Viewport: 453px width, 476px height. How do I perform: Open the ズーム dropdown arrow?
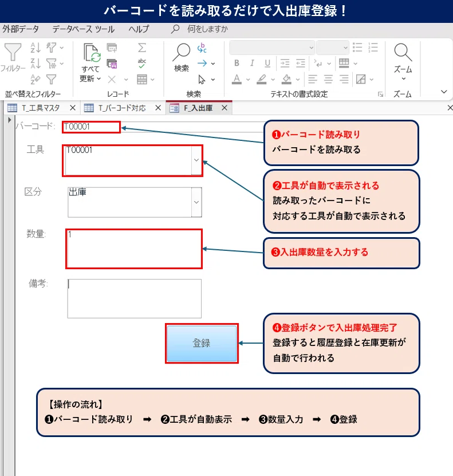click(x=404, y=78)
